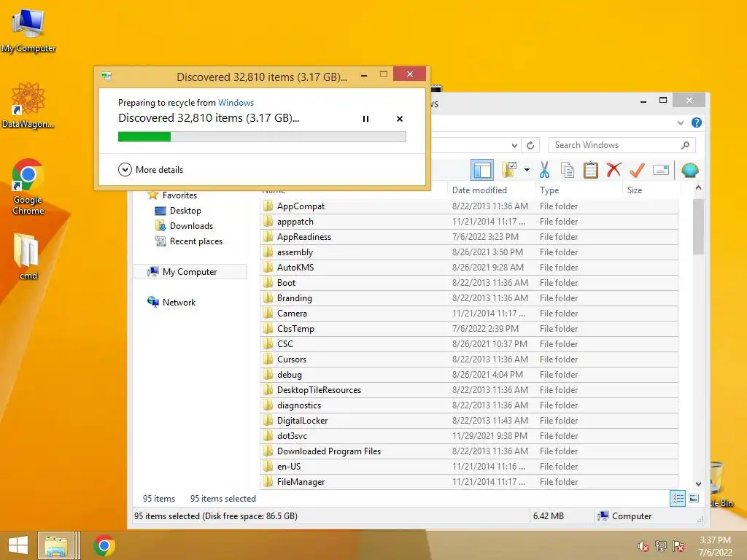This screenshot has height=560, width=747.
Task: Select Network in navigation pane
Action: tap(179, 302)
